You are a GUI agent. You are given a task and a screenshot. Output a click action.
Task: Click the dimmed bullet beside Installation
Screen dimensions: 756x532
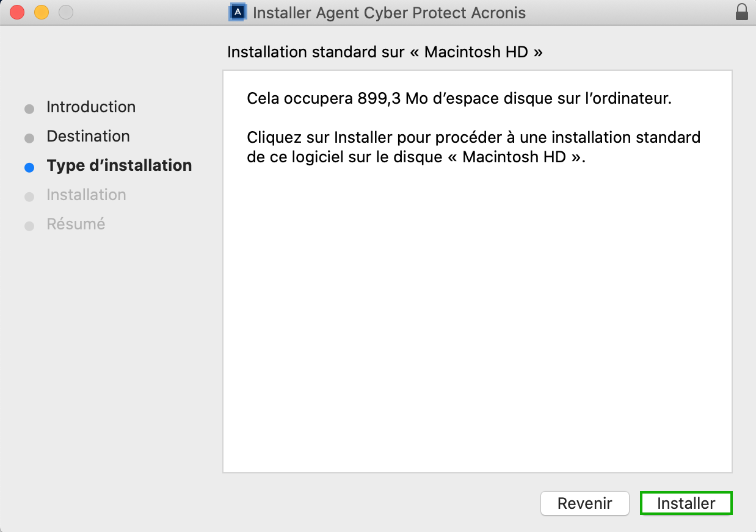tap(29, 197)
